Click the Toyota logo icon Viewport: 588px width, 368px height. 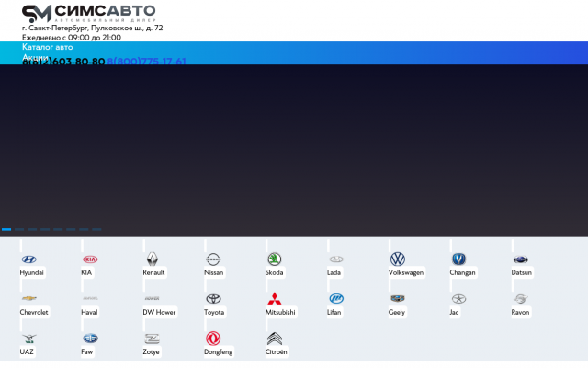pyautogui.click(x=213, y=298)
